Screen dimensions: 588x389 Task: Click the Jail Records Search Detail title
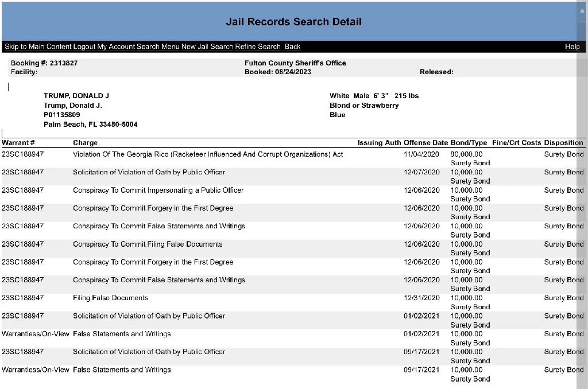point(293,22)
